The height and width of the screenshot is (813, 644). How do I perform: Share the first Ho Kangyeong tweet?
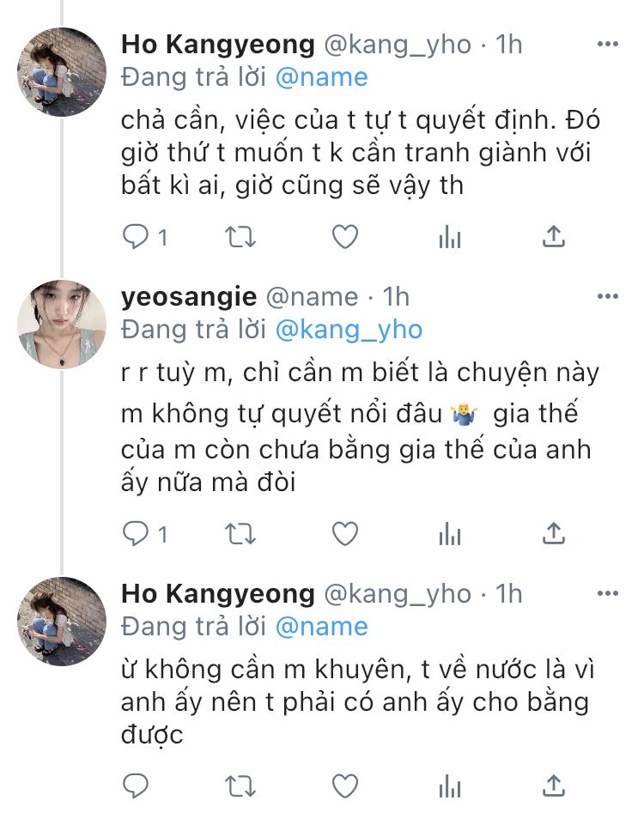tap(555, 236)
